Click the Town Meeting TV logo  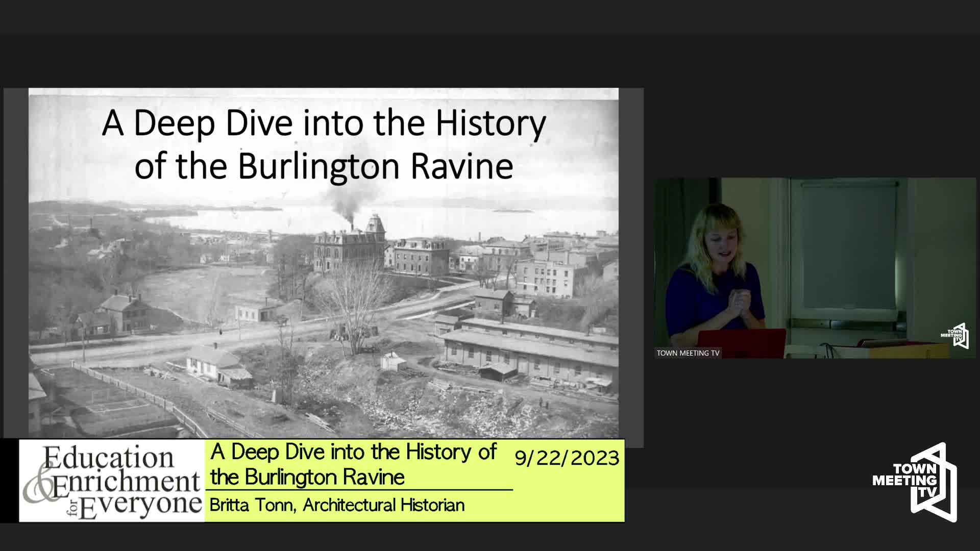pyautogui.click(x=915, y=482)
